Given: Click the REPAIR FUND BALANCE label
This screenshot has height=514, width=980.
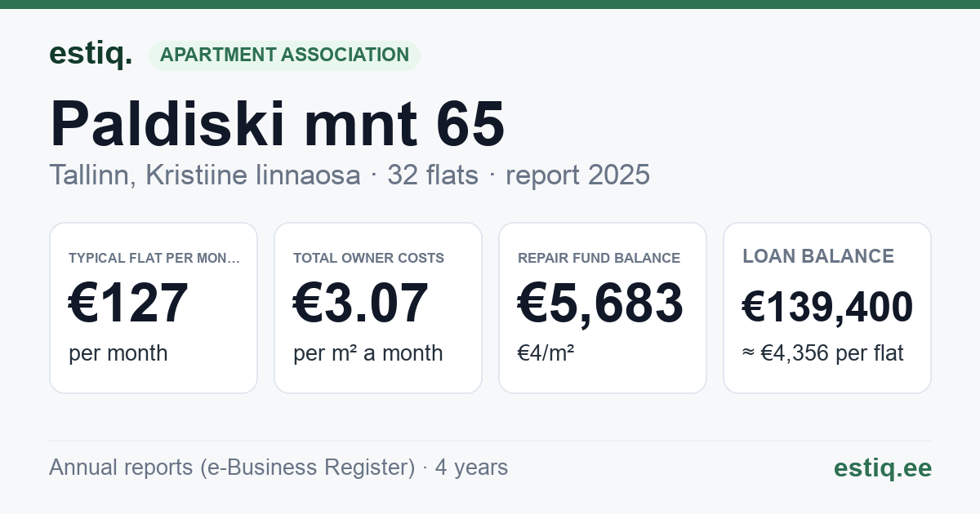Looking at the screenshot, I should click(x=599, y=258).
